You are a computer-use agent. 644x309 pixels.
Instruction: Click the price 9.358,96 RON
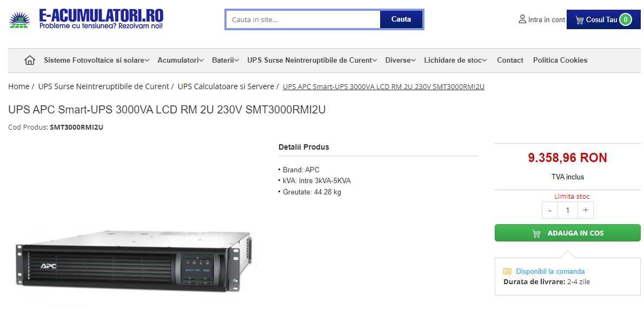click(x=568, y=158)
